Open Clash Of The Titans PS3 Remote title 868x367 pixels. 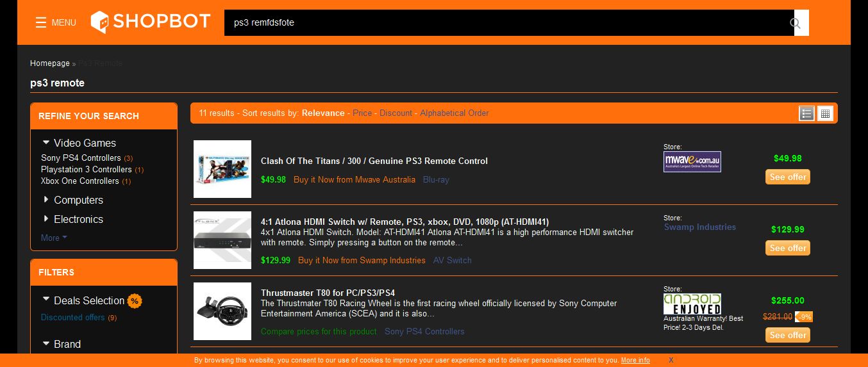(374, 161)
